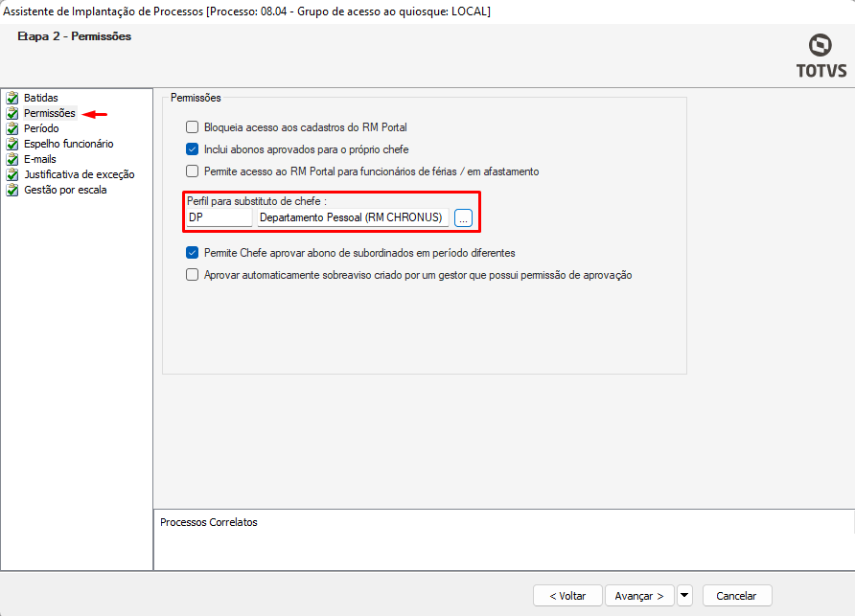Image resolution: width=855 pixels, height=616 pixels.
Task: Click the DP profile code field
Action: coord(219,217)
